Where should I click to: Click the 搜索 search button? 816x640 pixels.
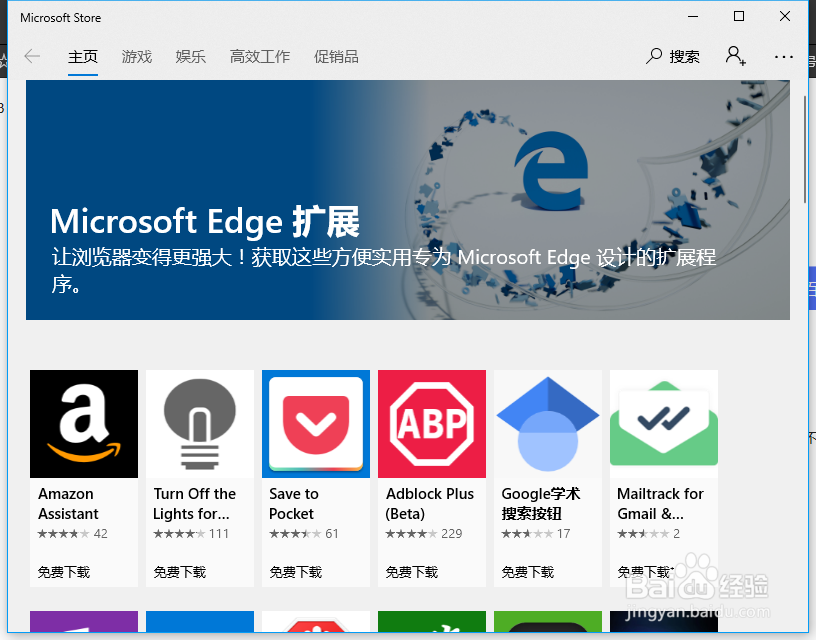coord(672,56)
